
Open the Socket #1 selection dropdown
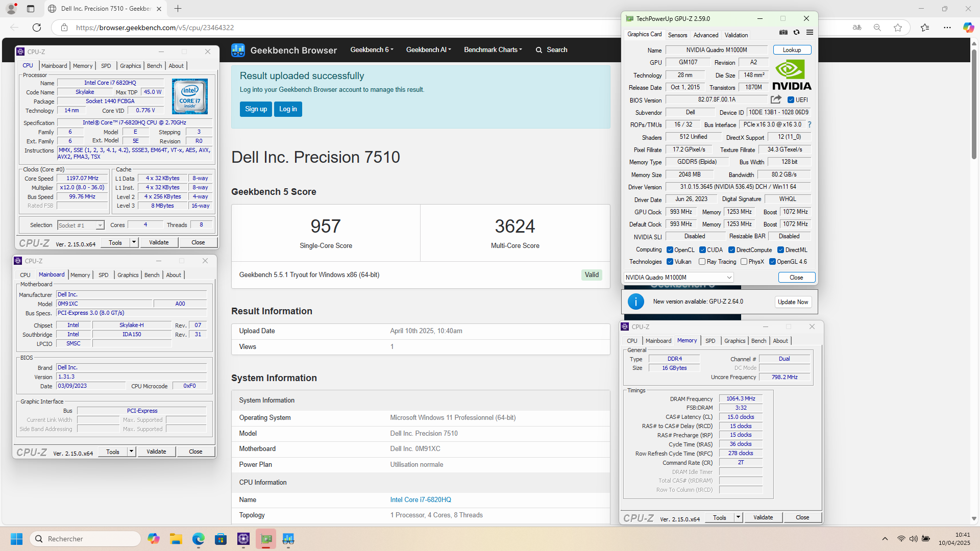click(x=81, y=225)
